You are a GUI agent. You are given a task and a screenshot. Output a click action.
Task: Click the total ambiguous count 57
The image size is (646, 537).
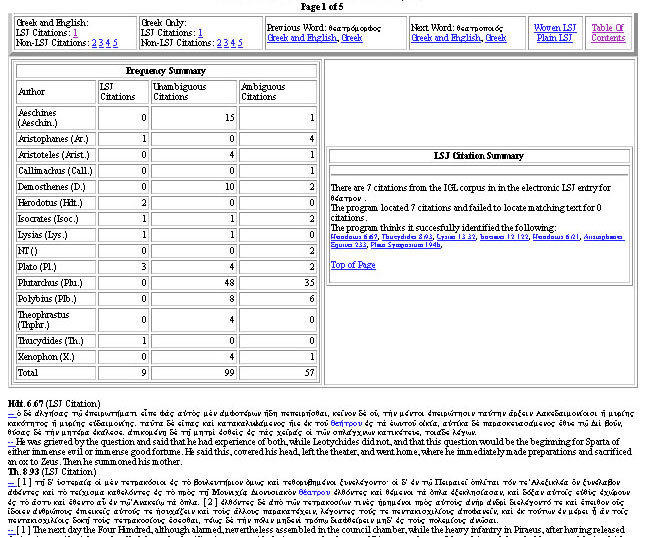309,373
